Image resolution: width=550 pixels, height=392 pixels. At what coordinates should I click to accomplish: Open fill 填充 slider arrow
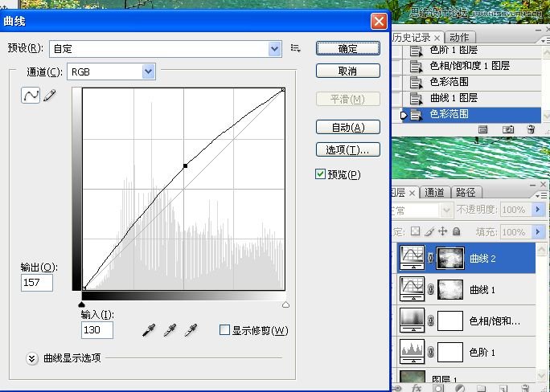coord(537,231)
